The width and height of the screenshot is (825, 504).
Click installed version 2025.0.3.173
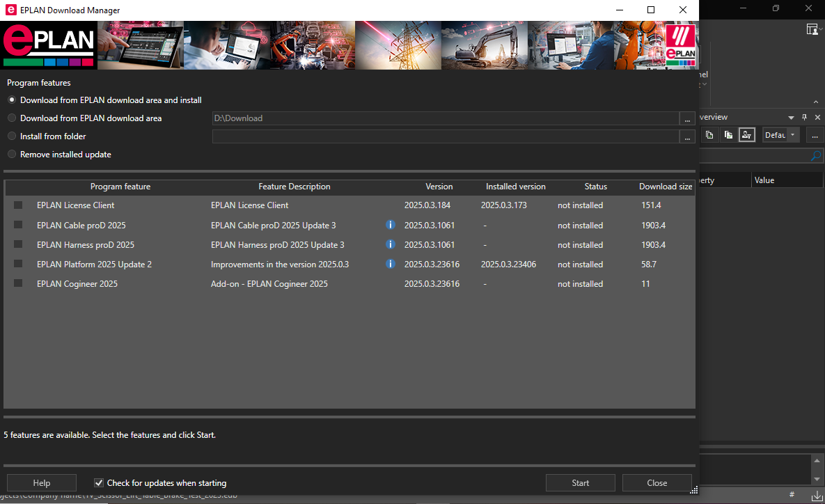(503, 205)
